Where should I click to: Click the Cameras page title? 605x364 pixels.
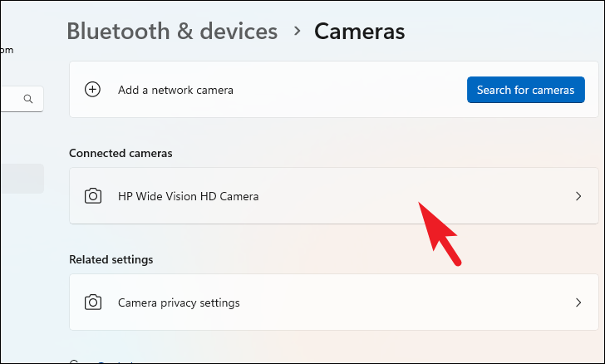[359, 31]
